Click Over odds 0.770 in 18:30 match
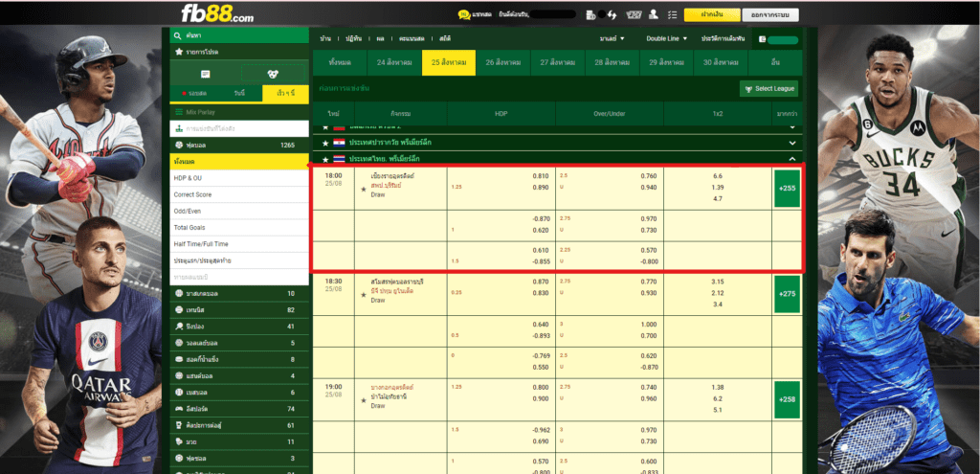The height and width of the screenshot is (474, 980). [649, 282]
